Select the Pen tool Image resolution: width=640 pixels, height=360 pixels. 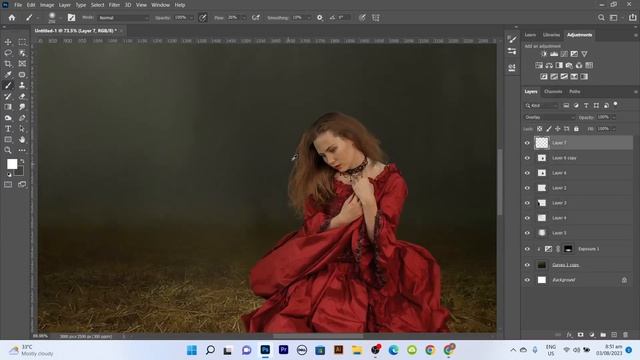tap(22, 118)
